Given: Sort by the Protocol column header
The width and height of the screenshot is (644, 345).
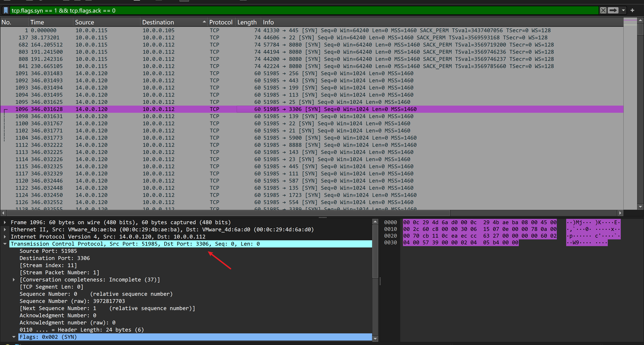Looking at the screenshot, I should click(x=221, y=22).
